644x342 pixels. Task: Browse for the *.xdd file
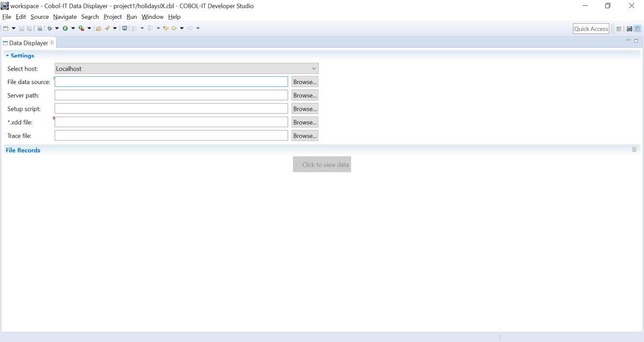[x=305, y=122]
